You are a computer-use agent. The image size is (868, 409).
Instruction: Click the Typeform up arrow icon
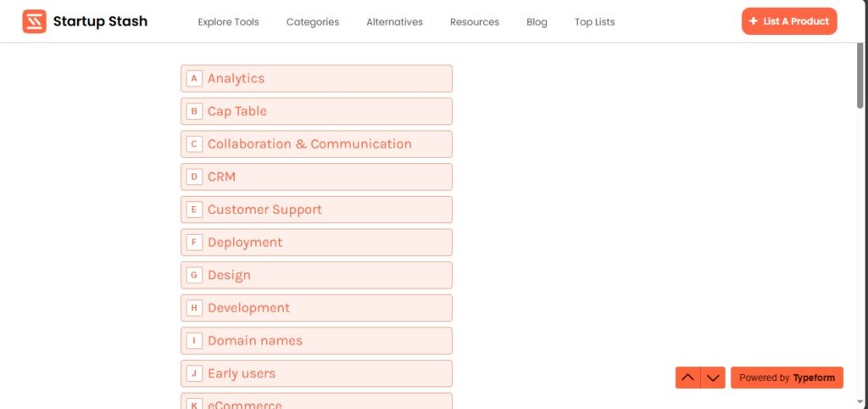pos(687,378)
